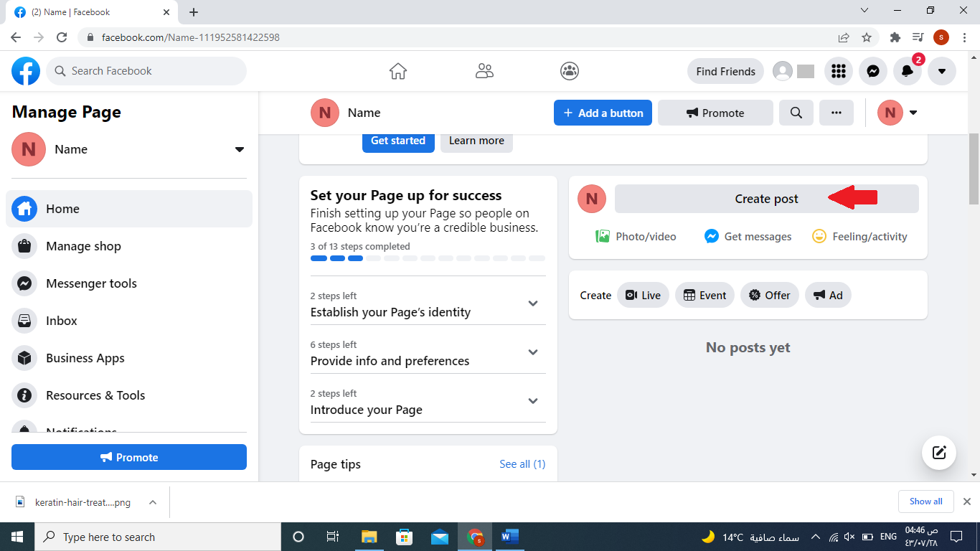Viewport: 980px width, 551px height.
Task: Open the Home feed icon in top nav
Action: 398,71
